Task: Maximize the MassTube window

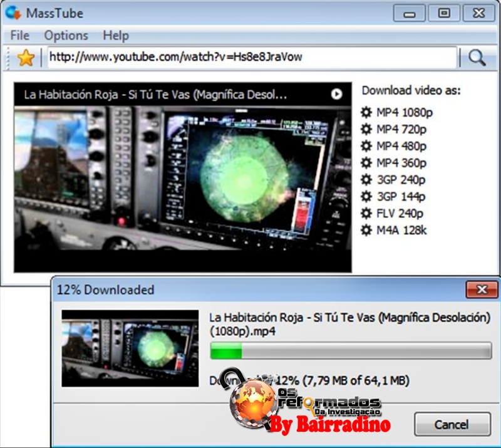Action: click(x=443, y=13)
